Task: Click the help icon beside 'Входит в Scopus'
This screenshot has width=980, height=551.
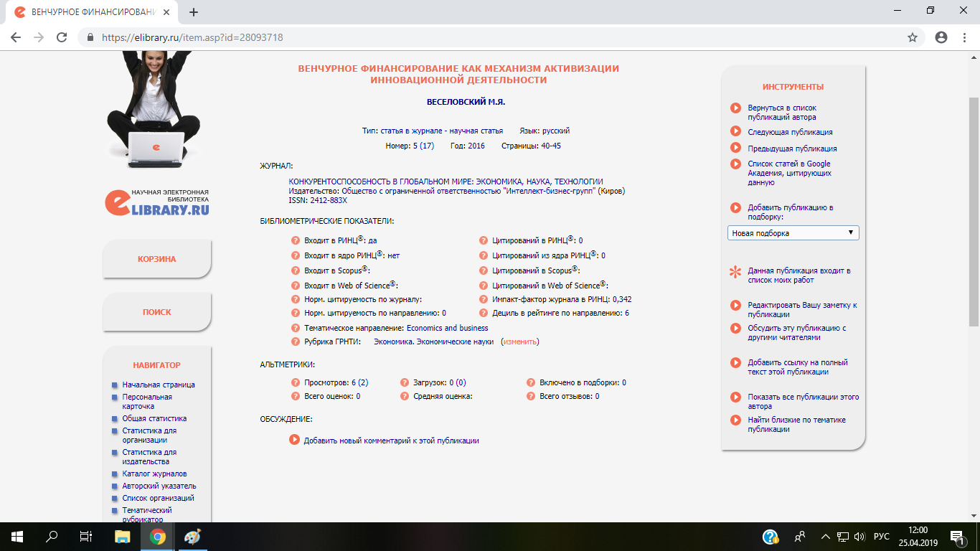Action: (x=295, y=270)
